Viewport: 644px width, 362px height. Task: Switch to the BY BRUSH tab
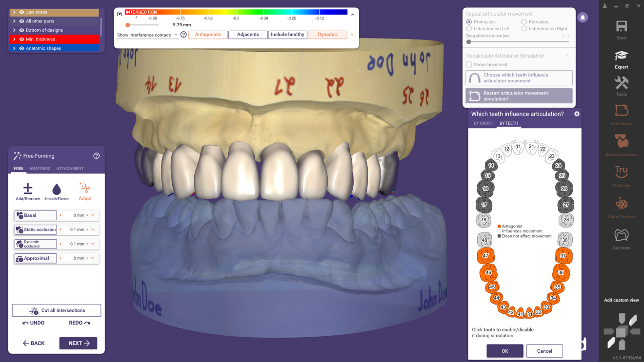point(483,123)
